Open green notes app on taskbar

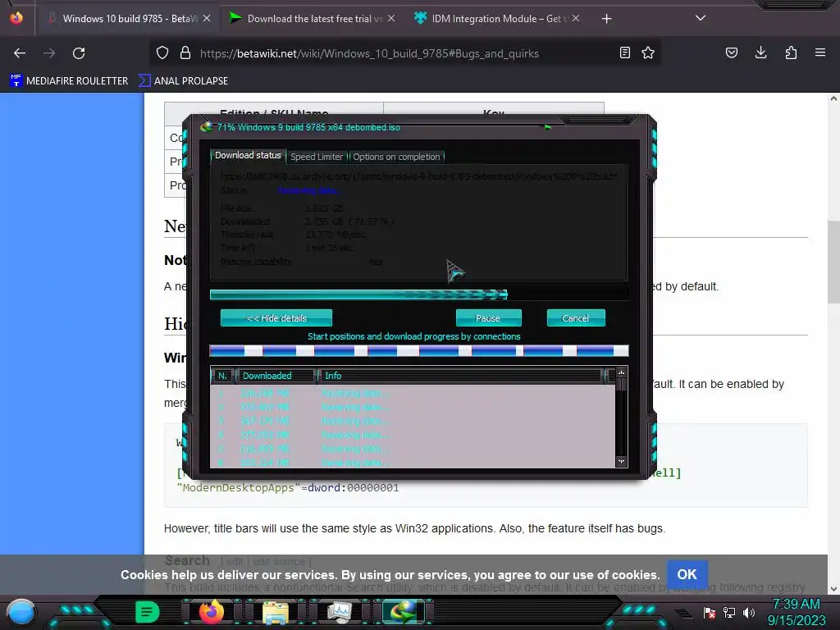(148, 612)
